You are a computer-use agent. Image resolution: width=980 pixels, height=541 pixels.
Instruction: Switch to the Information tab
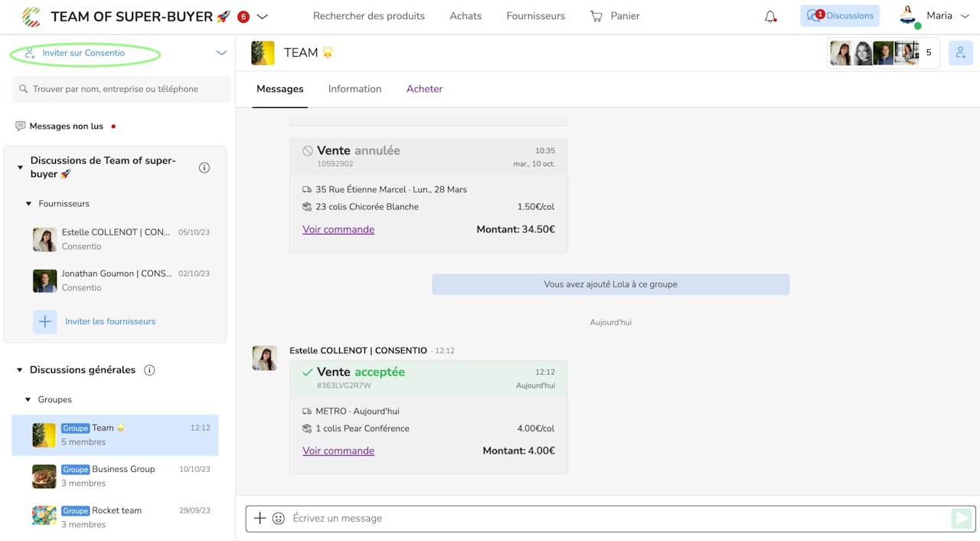(x=354, y=89)
